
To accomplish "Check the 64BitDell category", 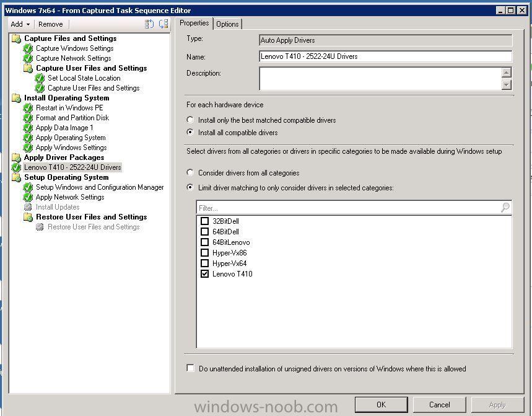I will tap(204, 232).
